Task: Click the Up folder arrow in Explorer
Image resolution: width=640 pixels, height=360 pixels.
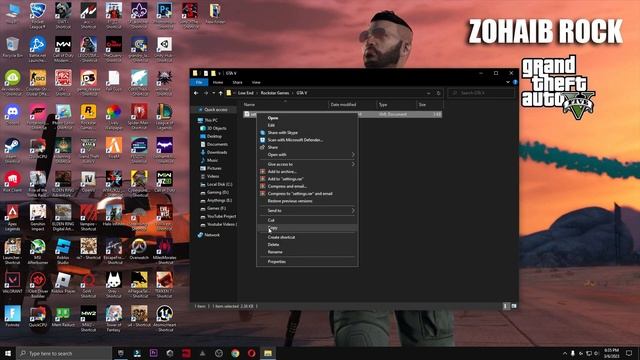Action: [x=220, y=93]
